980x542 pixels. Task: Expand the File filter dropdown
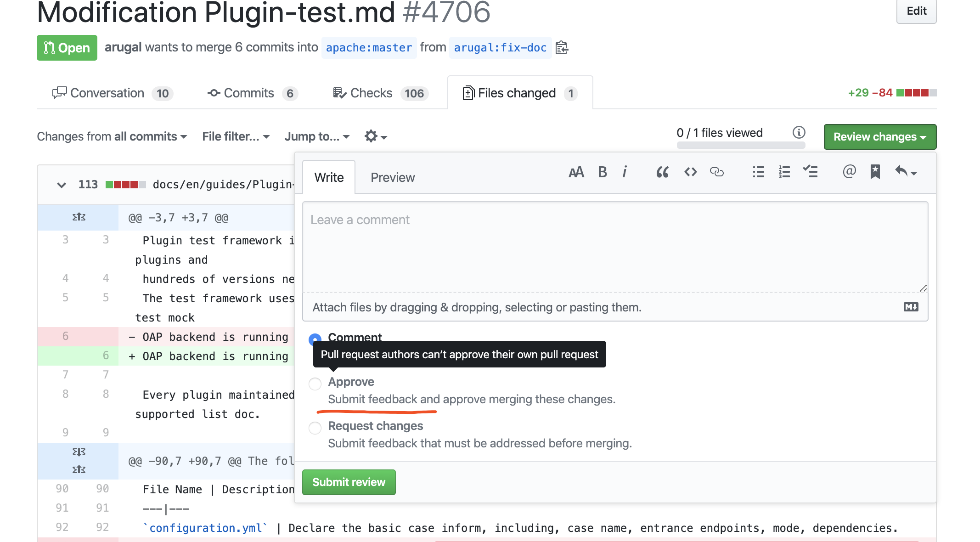click(236, 137)
